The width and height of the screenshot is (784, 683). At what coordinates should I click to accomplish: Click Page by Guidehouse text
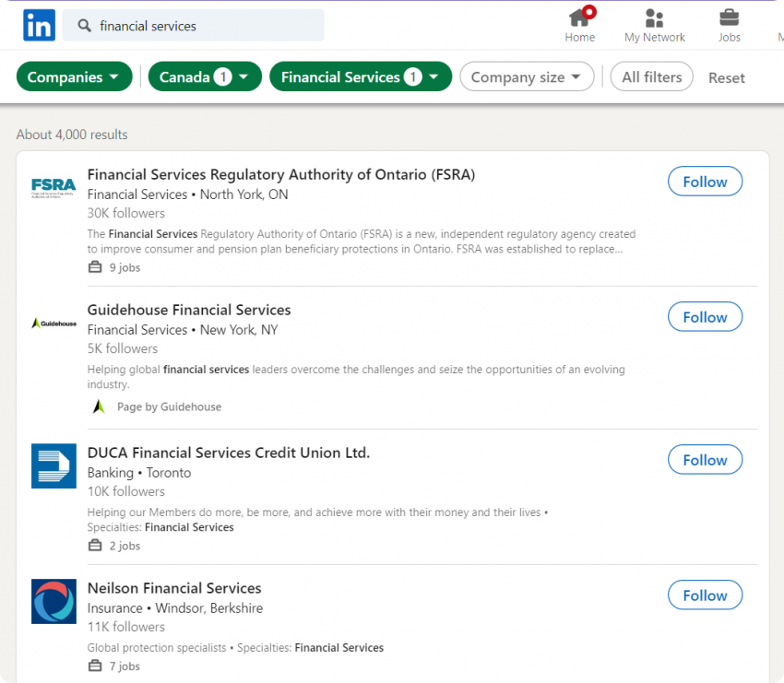(169, 406)
